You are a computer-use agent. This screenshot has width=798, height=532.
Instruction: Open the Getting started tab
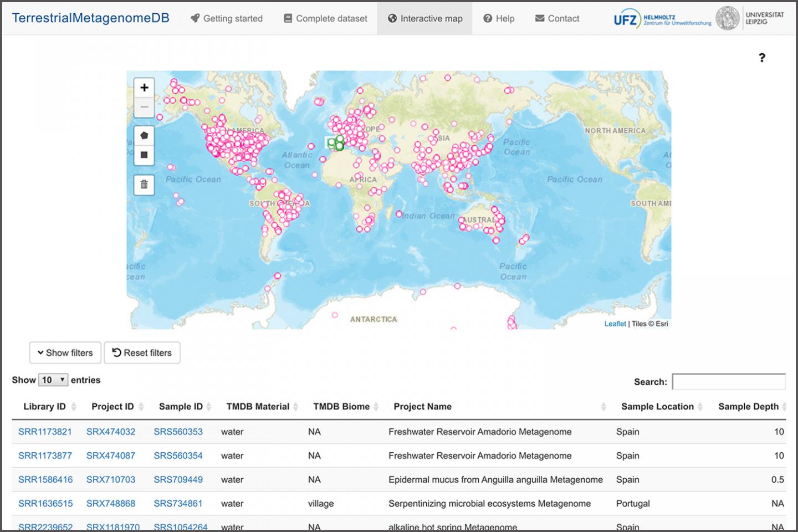(226, 18)
